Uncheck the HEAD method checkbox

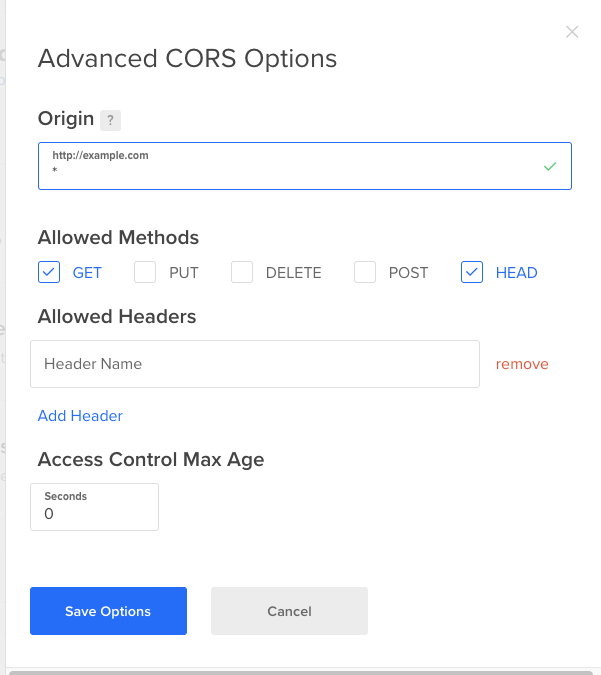(472, 272)
